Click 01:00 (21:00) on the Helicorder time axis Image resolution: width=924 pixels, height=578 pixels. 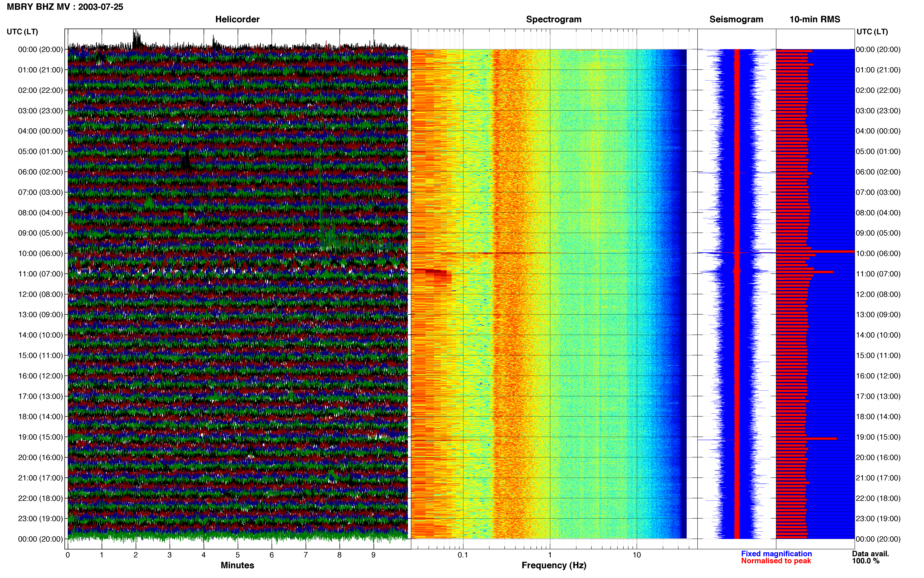[x=41, y=70]
